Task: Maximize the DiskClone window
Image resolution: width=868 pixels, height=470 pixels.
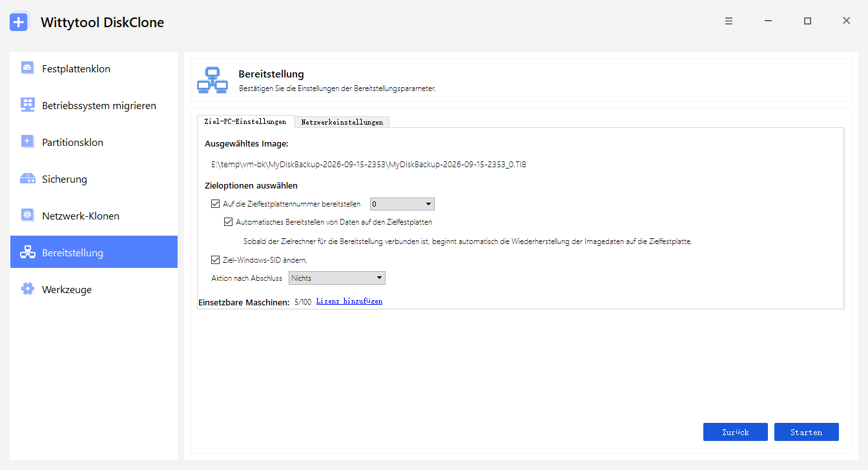Action: click(807, 21)
